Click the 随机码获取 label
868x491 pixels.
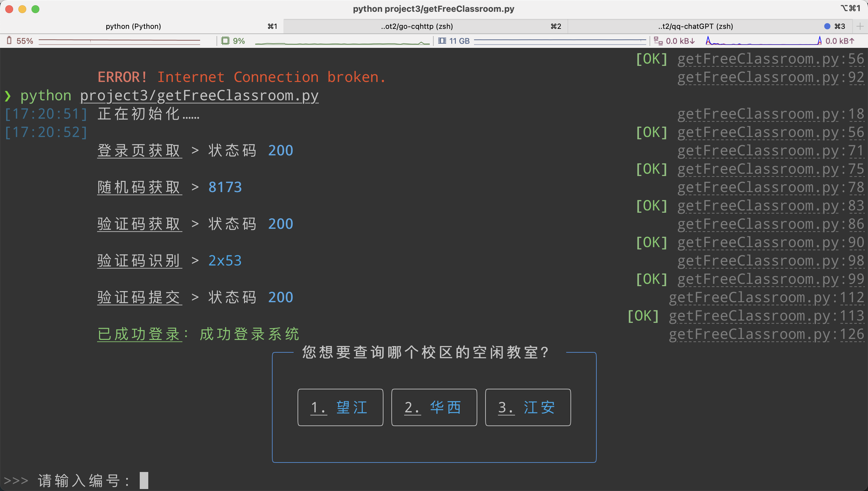tap(140, 187)
